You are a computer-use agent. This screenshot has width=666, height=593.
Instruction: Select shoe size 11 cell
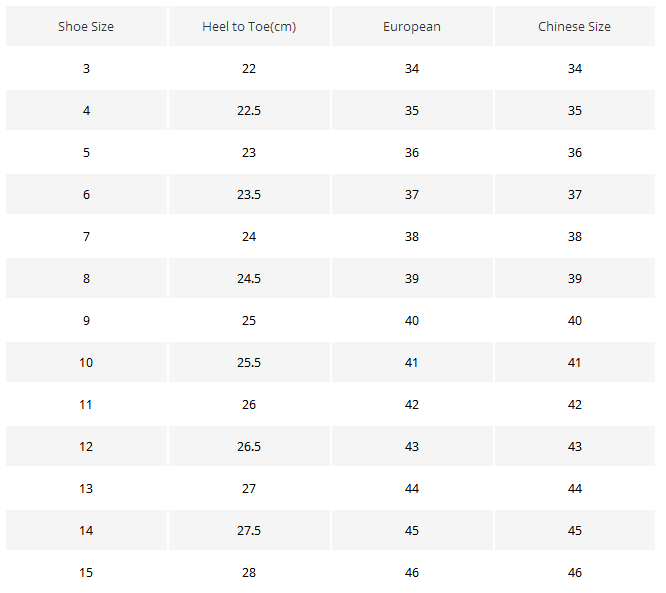tap(86, 405)
